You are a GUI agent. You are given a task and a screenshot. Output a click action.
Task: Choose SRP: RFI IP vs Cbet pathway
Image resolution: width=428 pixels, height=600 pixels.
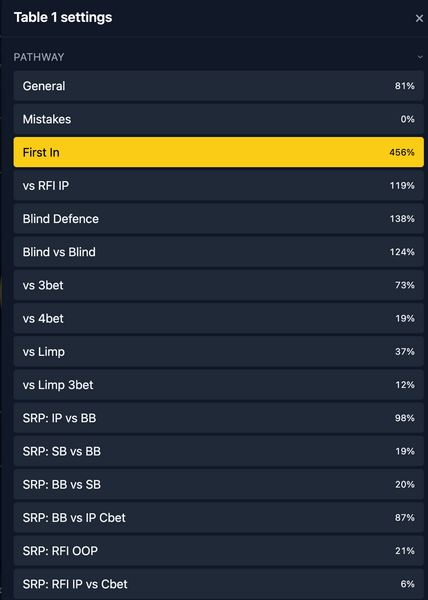coord(218,584)
